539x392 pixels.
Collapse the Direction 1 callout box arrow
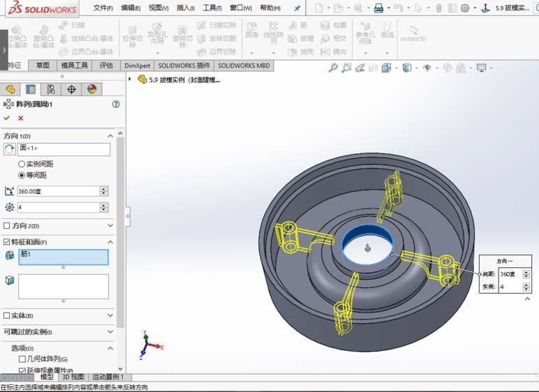pyautogui.click(x=527, y=299)
